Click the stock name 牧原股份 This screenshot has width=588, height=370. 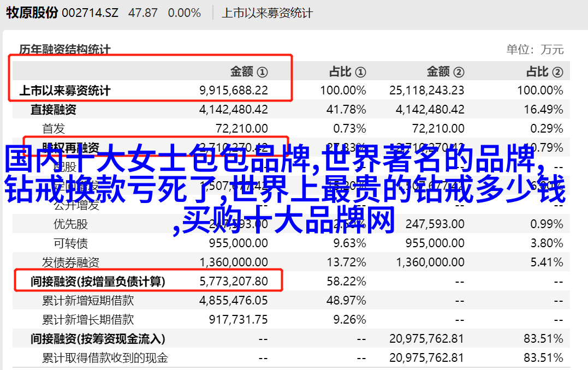(x=32, y=13)
